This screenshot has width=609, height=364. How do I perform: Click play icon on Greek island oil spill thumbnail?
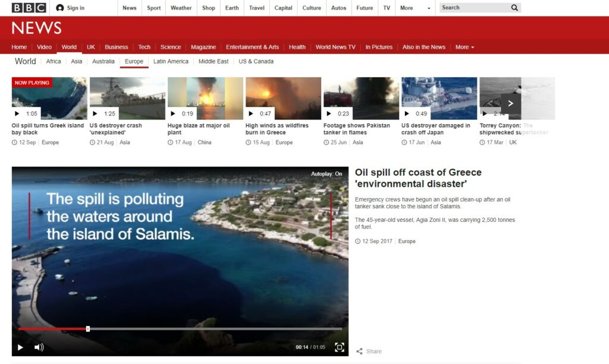(x=17, y=114)
